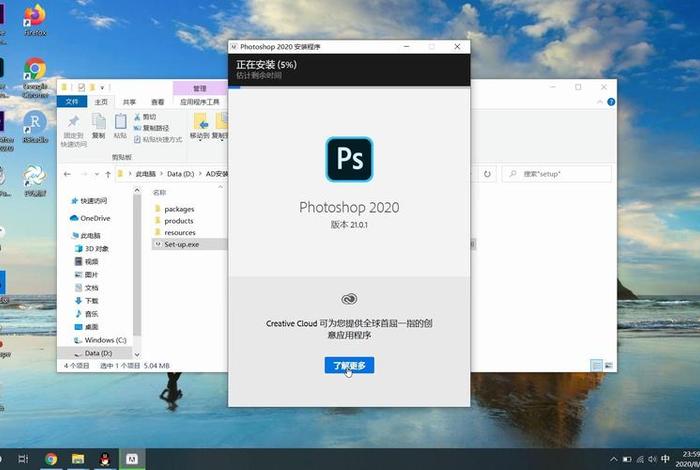The width and height of the screenshot is (700, 470).
Task: Switch to large icons view toggle
Action: (x=608, y=366)
